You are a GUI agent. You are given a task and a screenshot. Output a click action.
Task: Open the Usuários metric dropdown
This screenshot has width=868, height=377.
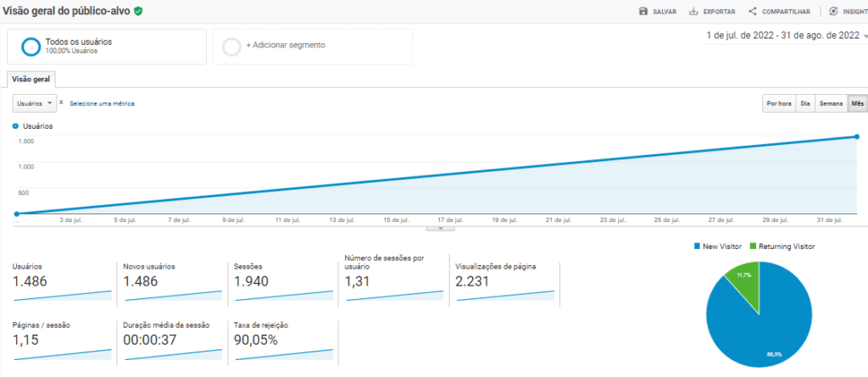click(35, 103)
